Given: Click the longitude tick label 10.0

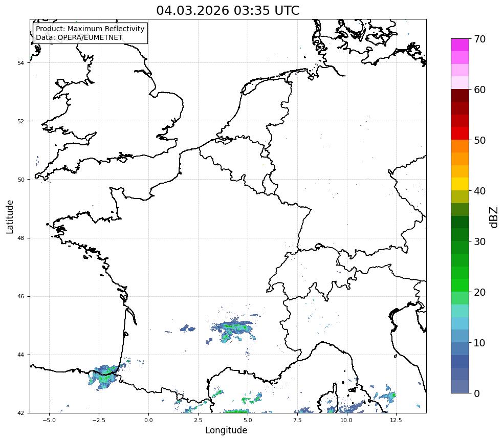Looking at the screenshot, I should pos(346,420).
